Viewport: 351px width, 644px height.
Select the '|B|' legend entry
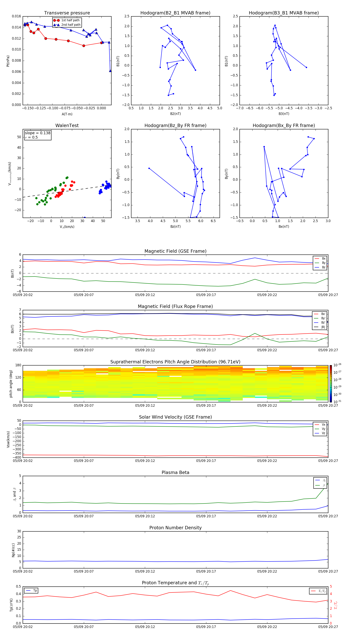click(320, 327)
